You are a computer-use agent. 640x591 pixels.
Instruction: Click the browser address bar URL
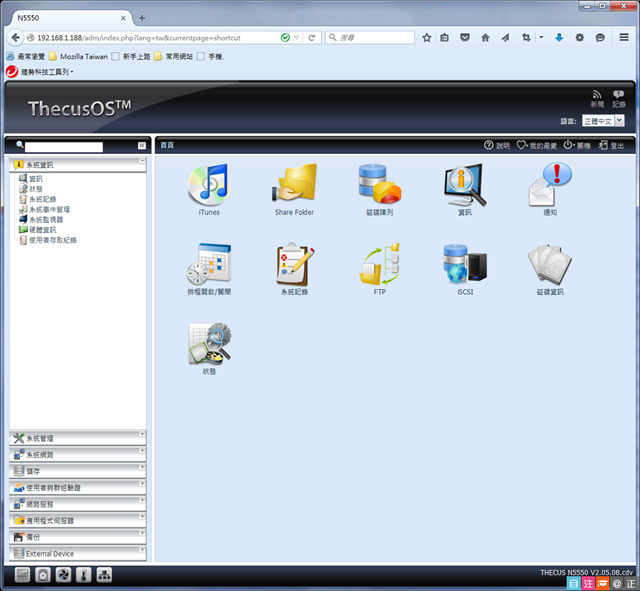(x=139, y=38)
